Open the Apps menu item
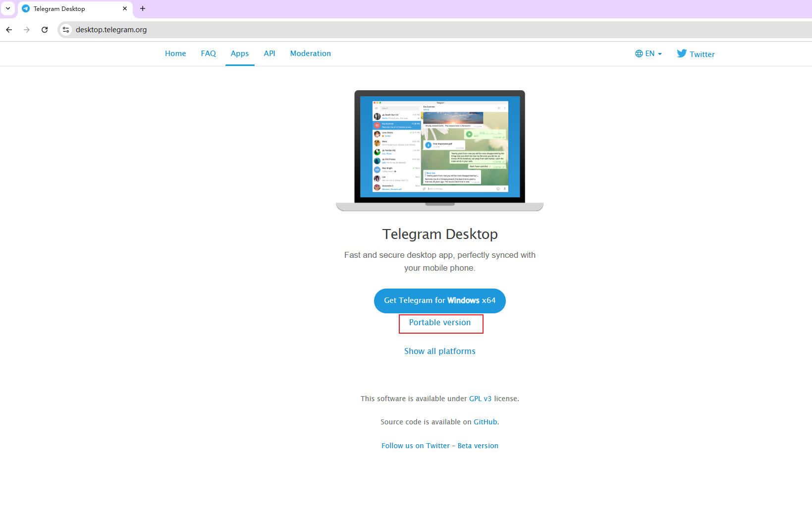 coord(240,54)
